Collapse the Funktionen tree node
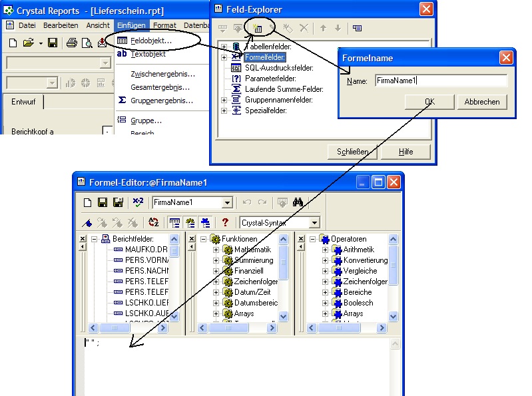 203,239
